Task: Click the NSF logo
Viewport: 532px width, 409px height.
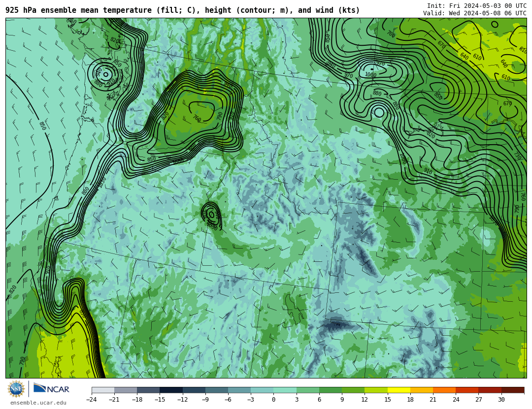Action: click(x=16, y=389)
